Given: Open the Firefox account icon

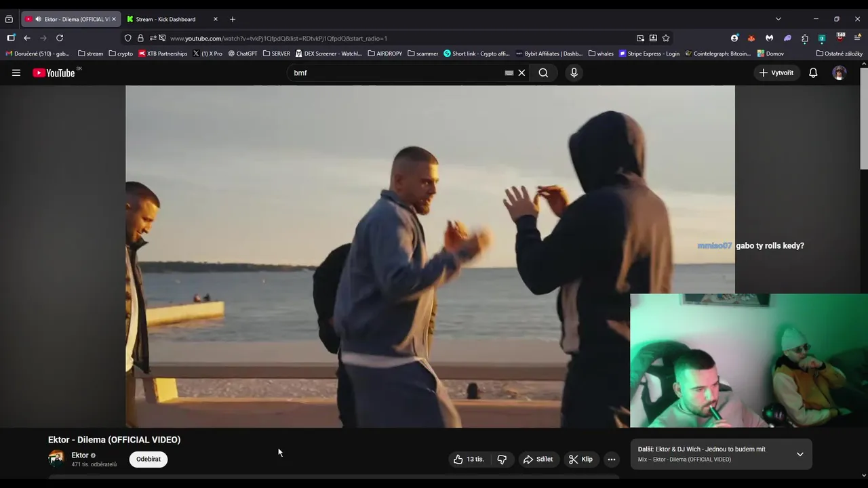Looking at the screenshot, I should 734,38.
